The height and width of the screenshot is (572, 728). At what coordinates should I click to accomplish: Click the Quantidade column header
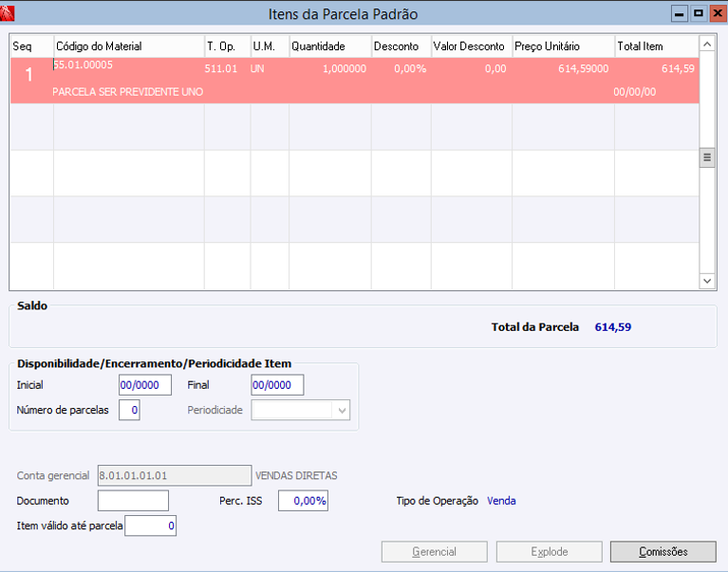[x=330, y=46]
